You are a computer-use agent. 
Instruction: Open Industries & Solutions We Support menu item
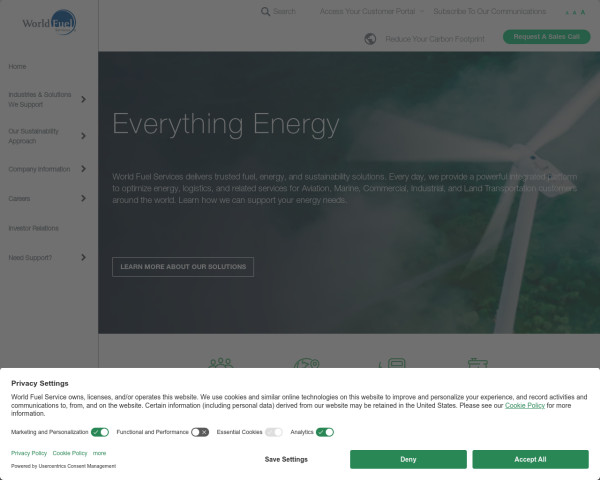(x=40, y=100)
